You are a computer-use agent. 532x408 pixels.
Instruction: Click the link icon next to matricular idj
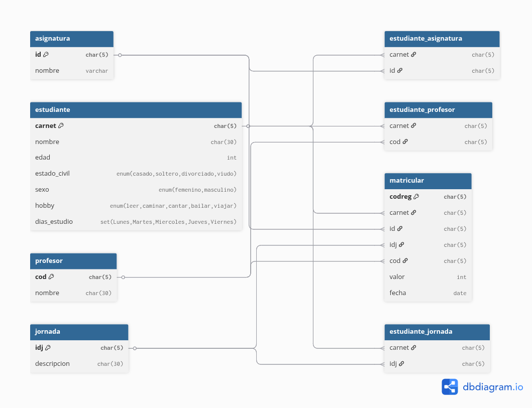click(x=401, y=245)
